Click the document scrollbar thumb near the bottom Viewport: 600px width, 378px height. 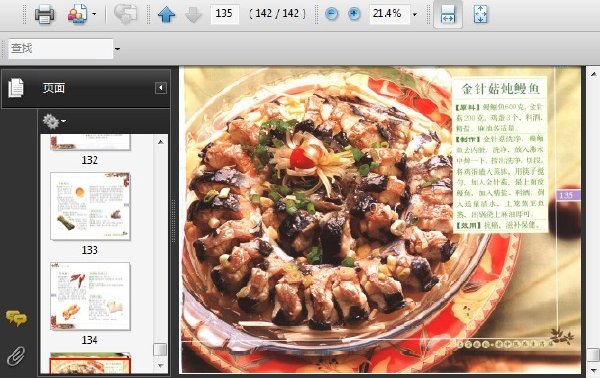pyautogui.click(x=593, y=354)
